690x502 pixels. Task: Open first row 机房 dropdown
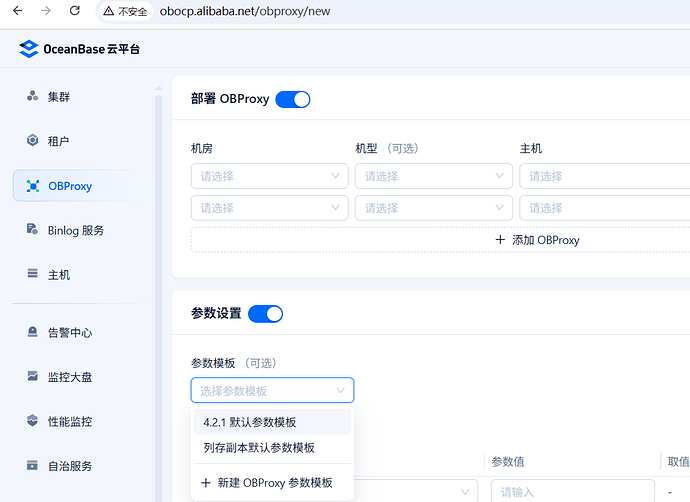tap(269, 176)
